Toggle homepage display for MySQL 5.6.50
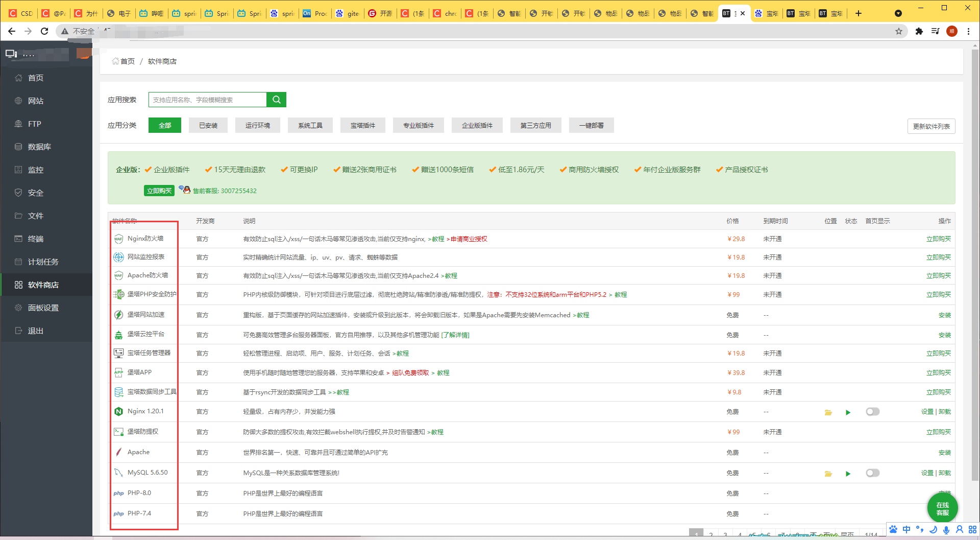This screenshot has width=980, height=540. click(x=872, y=473)
